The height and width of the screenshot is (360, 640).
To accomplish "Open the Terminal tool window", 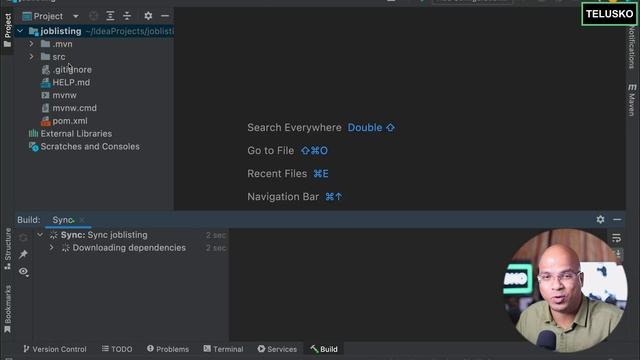I will 223,349.
